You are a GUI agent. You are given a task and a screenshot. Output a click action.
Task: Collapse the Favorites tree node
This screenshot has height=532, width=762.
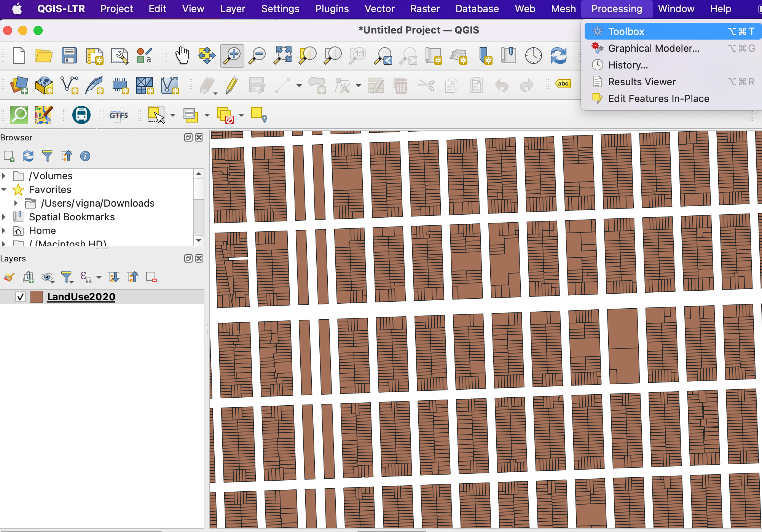click(x=4, y=190)
